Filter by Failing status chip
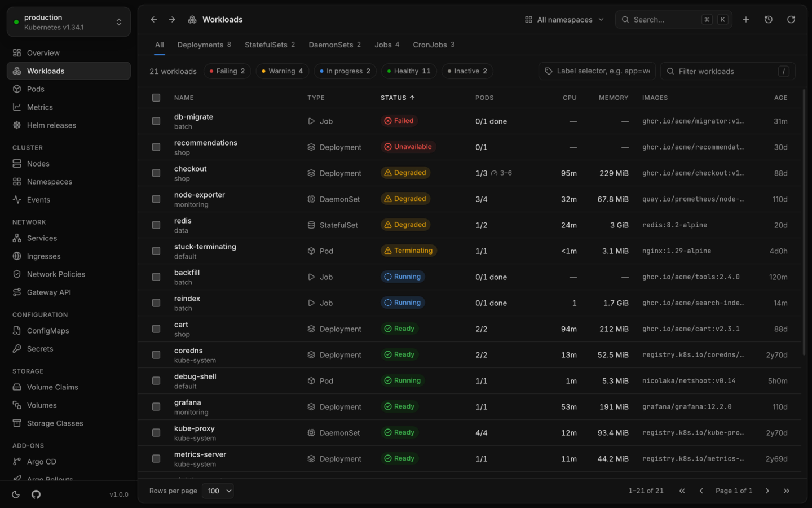812x508 pixels. coord(227,71)
